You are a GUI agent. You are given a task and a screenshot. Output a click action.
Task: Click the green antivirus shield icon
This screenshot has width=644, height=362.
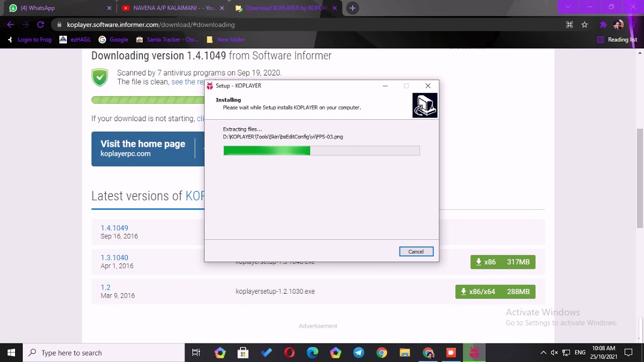point(100,77)
